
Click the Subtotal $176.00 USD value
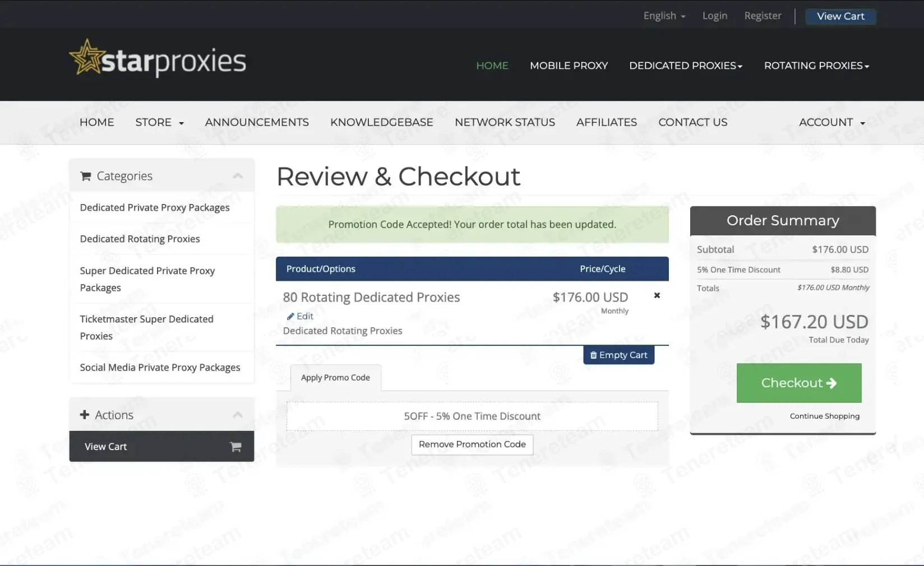840,249
